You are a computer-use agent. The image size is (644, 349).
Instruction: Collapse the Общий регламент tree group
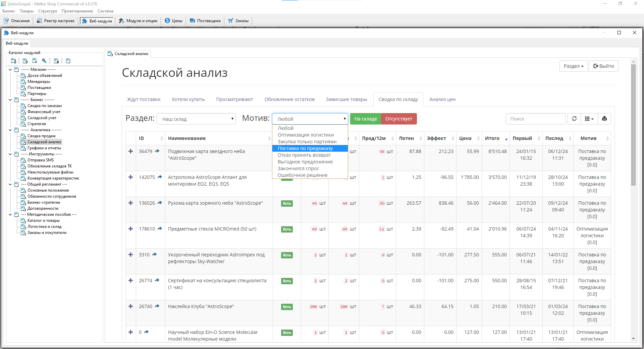click(10, 184)
